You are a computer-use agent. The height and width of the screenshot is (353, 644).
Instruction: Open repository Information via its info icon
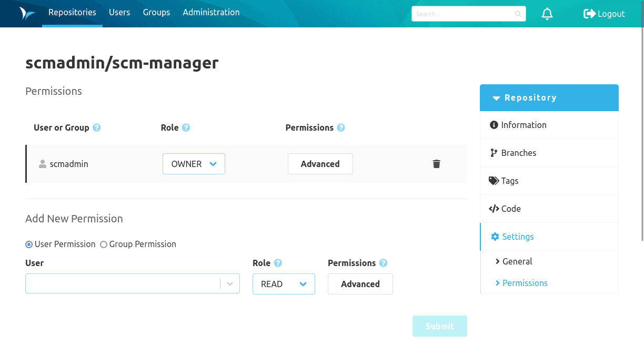494,125
